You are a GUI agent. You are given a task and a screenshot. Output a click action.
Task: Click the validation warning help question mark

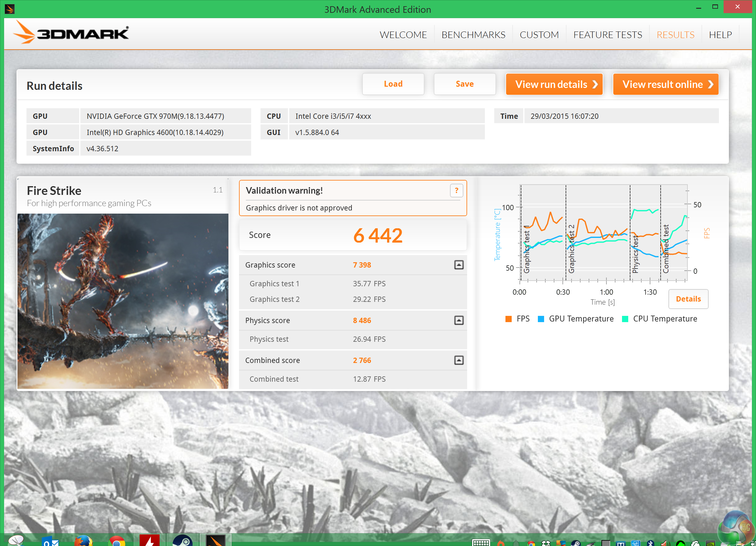click(456, 191)
